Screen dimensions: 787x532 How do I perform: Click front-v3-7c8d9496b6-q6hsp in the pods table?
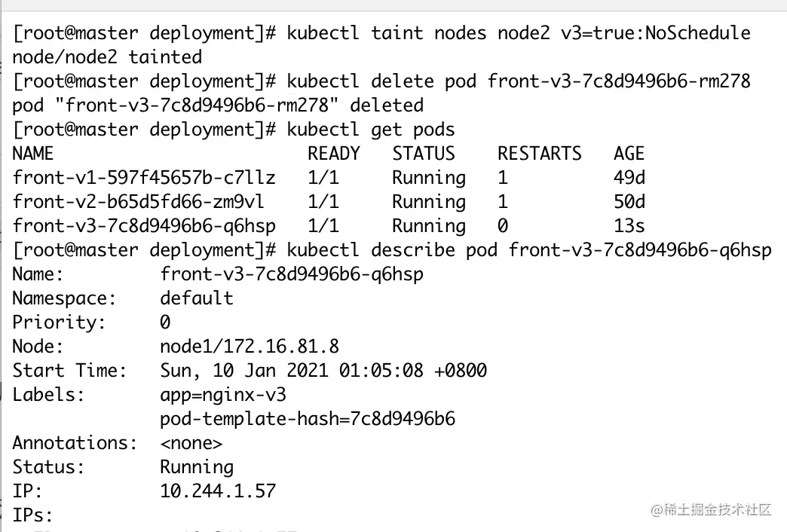[x=144, y=226]
